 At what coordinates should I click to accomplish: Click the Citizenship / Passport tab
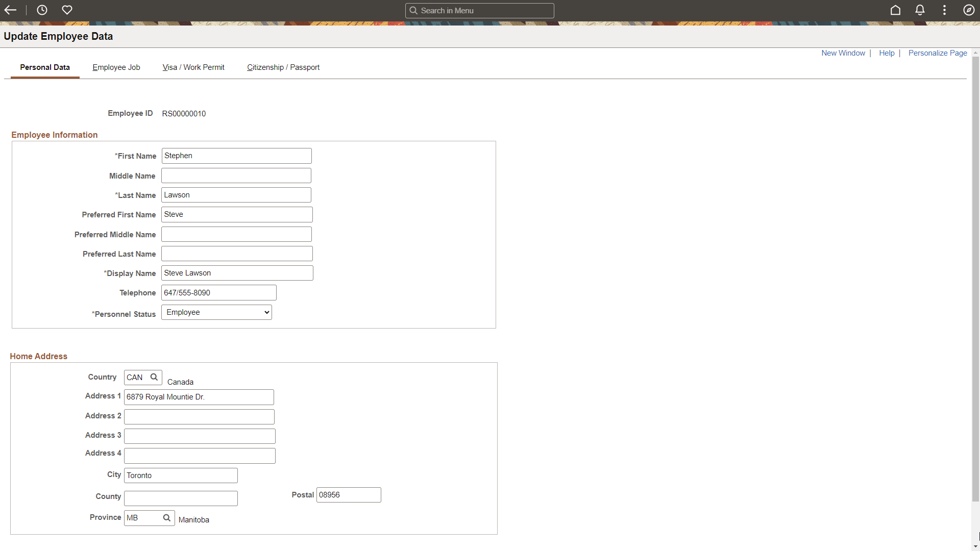[x=283, y=67]
